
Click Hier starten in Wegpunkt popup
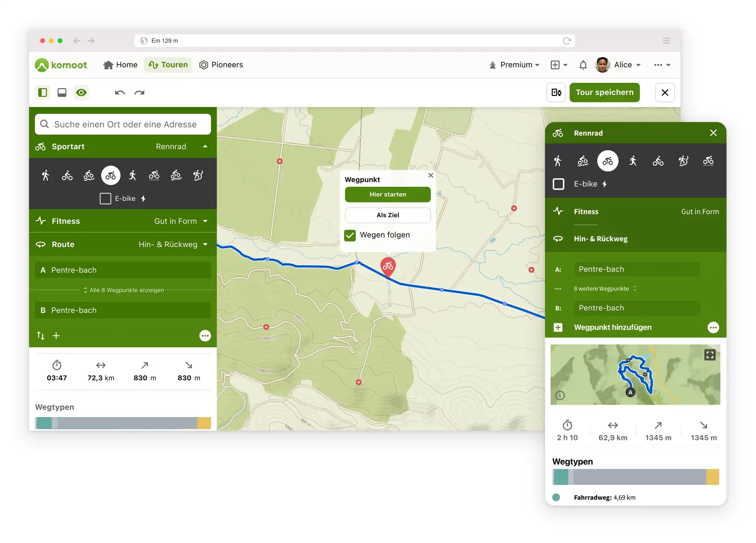[x=388, y=195]
